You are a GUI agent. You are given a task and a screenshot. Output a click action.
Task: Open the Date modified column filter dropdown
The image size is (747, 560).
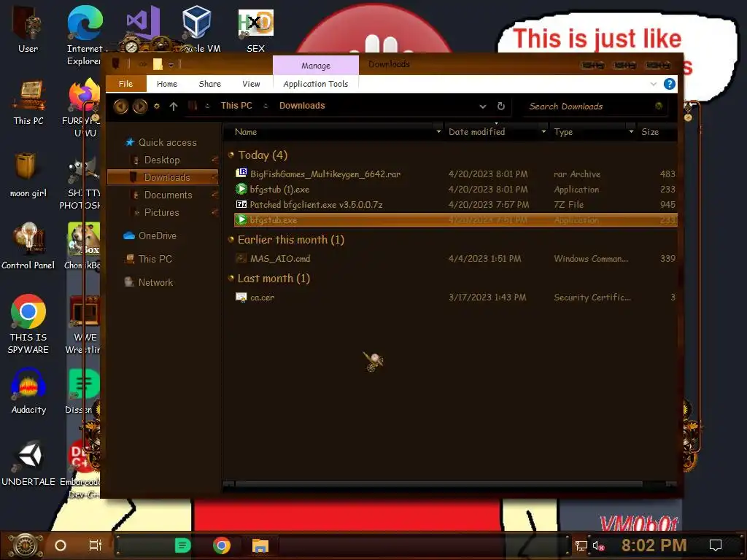[543, 131]
